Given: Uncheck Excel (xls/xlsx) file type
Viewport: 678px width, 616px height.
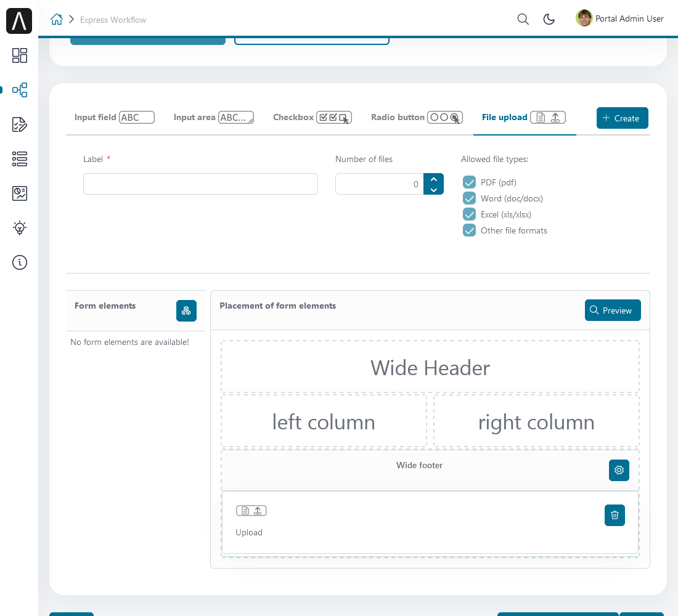Looking at the screenshot, I should pos(469,214).
